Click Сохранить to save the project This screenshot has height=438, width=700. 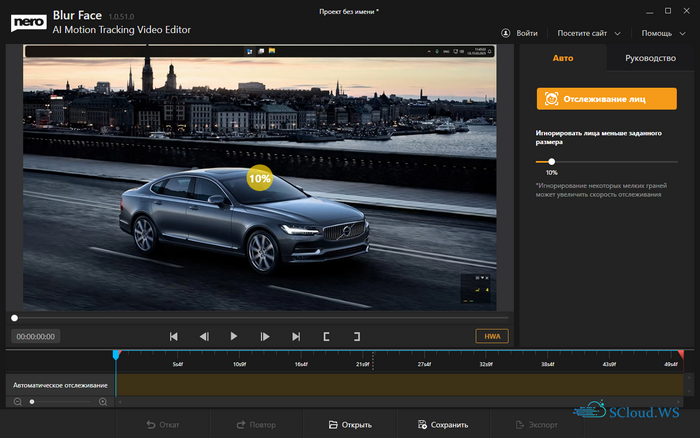coord(442,425)
